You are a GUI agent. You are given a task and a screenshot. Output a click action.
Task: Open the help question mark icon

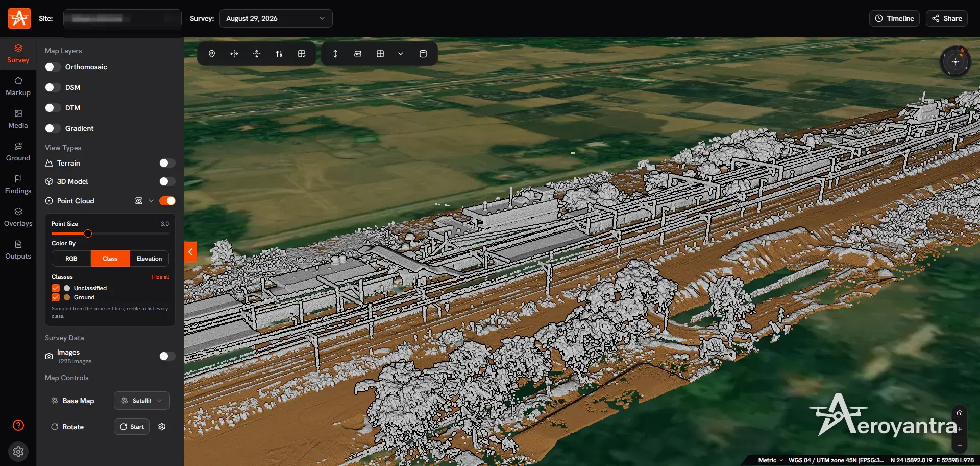18,425
